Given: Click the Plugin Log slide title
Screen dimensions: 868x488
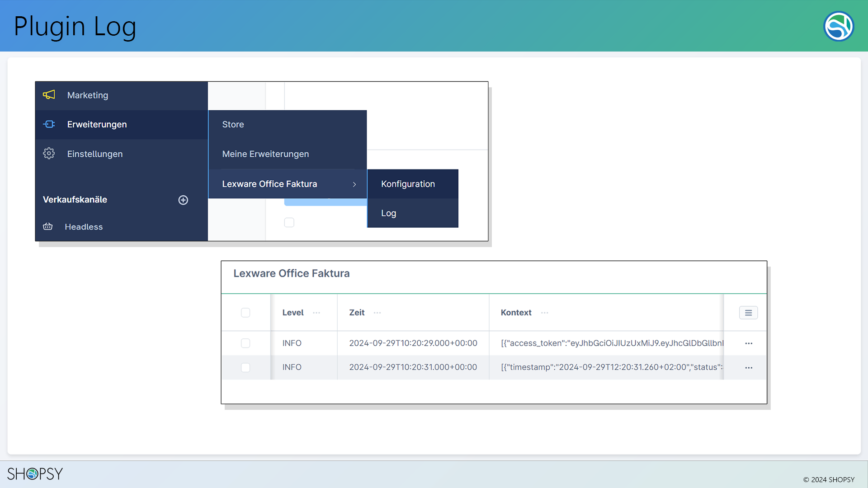Looking at the screenshot, I should (x=75, y=26).
